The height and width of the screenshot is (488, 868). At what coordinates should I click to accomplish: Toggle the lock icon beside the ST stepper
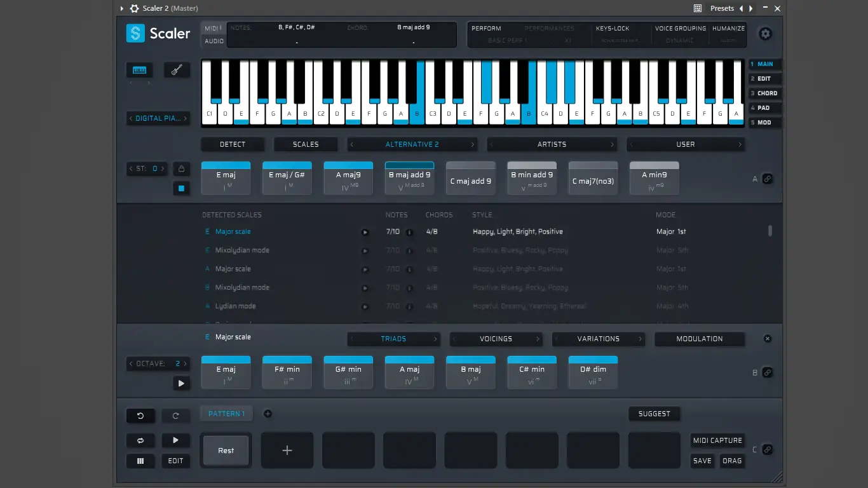click(180, 168)
